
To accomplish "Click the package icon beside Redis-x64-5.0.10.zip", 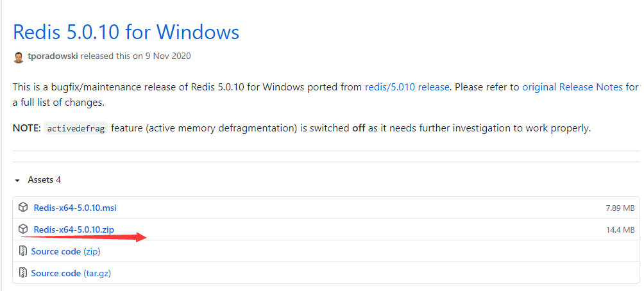I will [23, 229].
